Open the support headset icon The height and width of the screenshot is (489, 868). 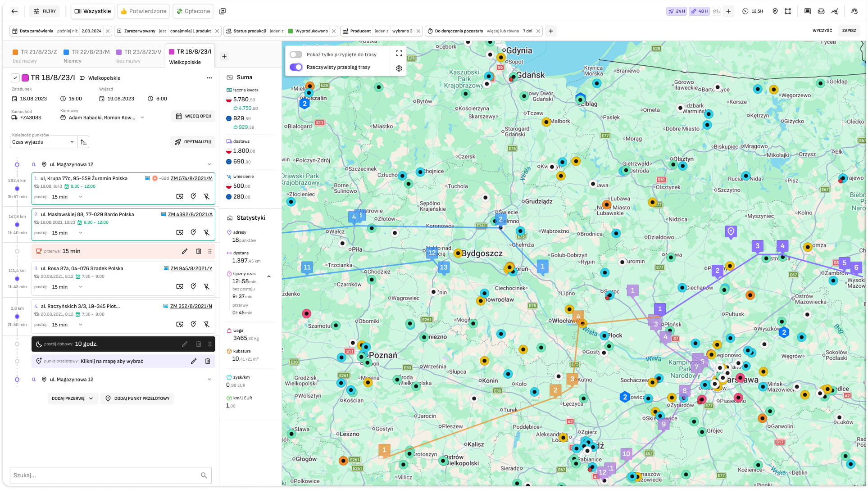pyautogui.click(x=854, y=11)
